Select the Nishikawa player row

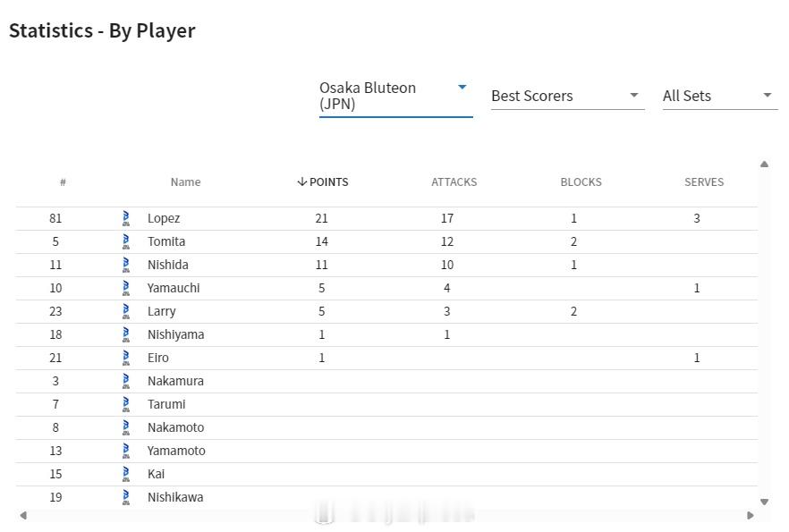(386, 497)
